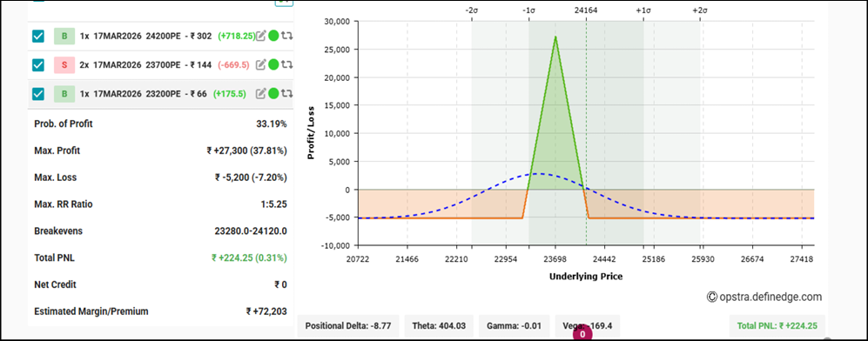868x341 pixels.
Task: Click the +2σ label above chart
Action: pos(700,10)
